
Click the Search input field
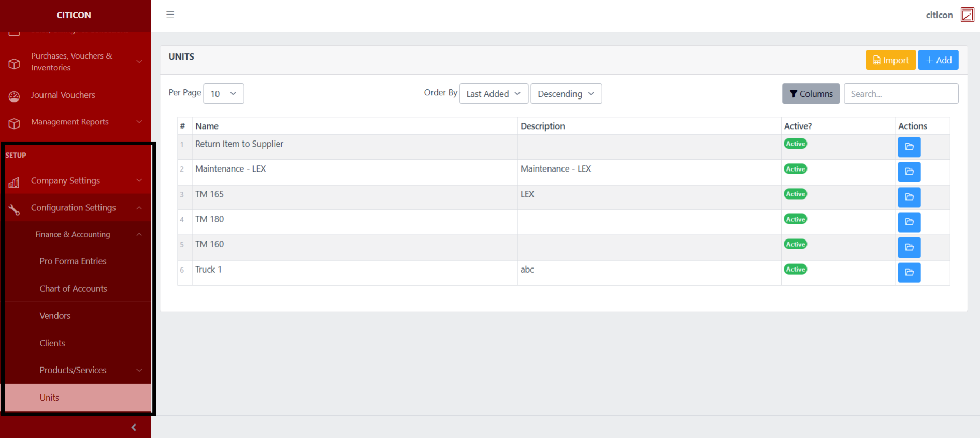[x=900, y=94]
